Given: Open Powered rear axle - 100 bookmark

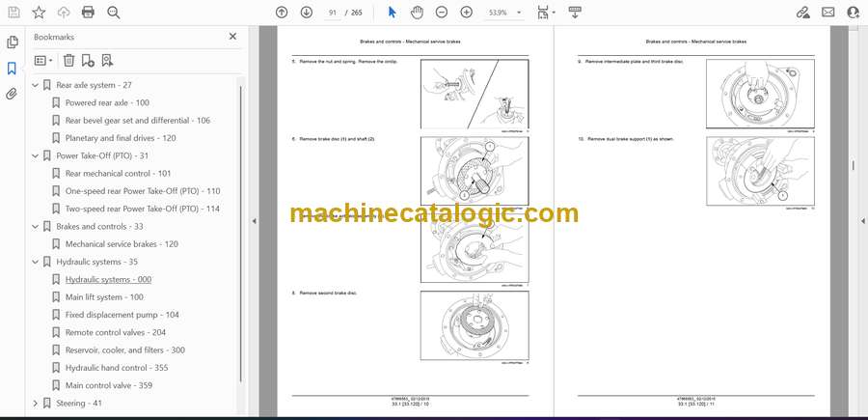Looking at the screenshot, I should [x=107, y=102].
